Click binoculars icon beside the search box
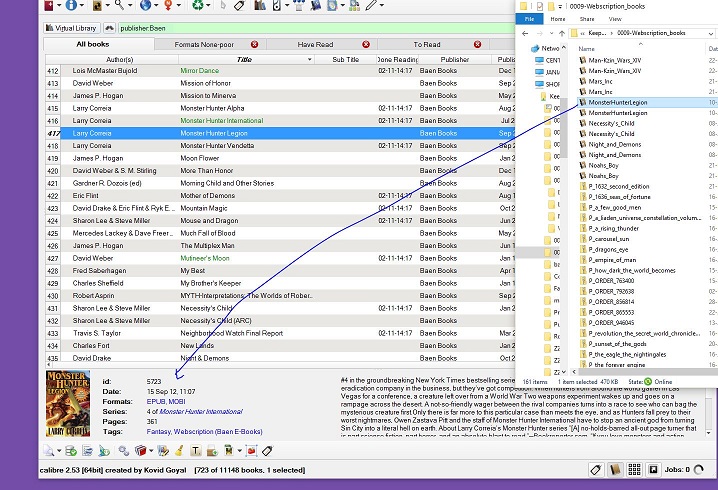 pos(110,28)
